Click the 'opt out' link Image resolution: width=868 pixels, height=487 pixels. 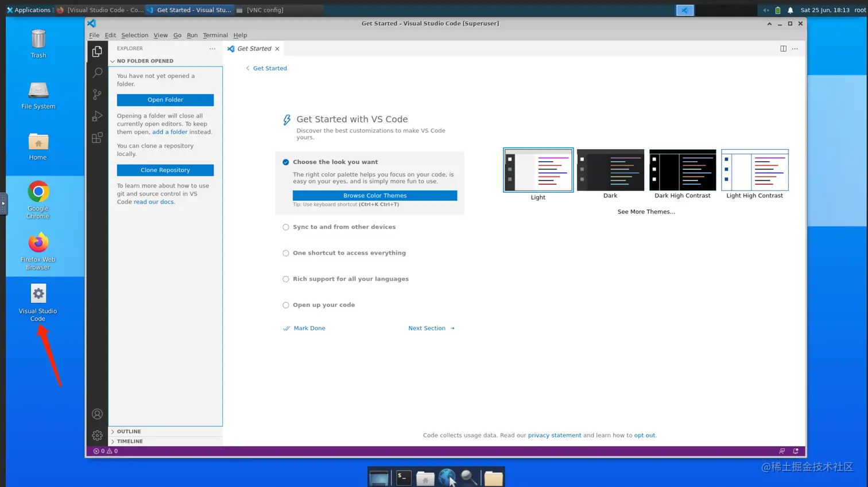(645, 435)
